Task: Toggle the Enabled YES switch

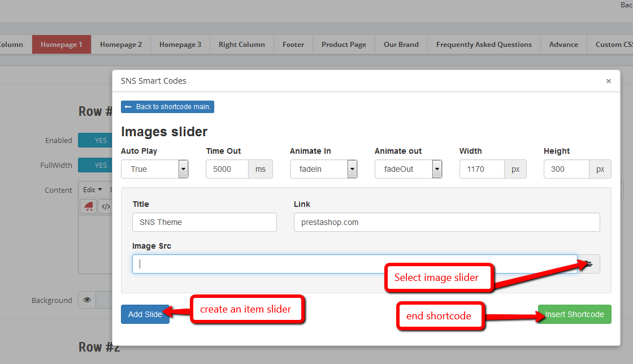Action: (x=100, y=140)
